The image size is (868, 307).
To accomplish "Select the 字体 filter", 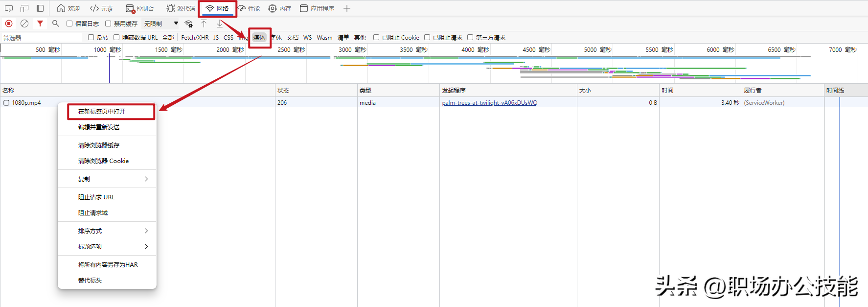I will coord(277,38).
